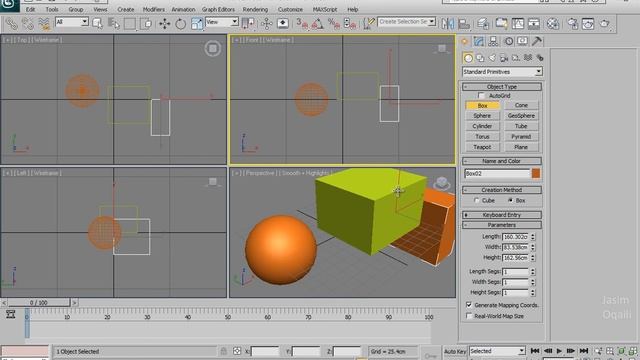Image resolution: width=640 pixels, height=360 pixels.
Task: Click Select and Manipulate icon
Action: click(267, 24)
